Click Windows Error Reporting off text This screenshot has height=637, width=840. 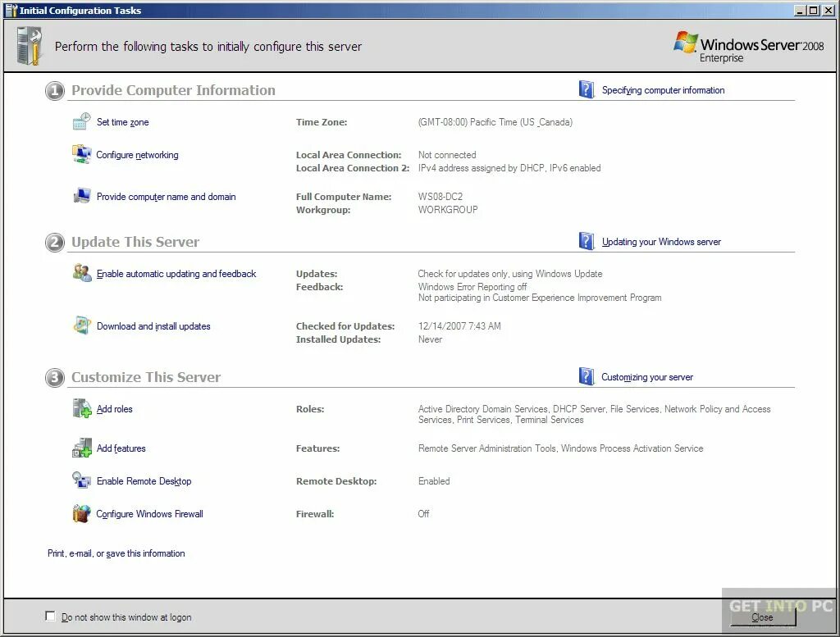[x=472, y=287]
